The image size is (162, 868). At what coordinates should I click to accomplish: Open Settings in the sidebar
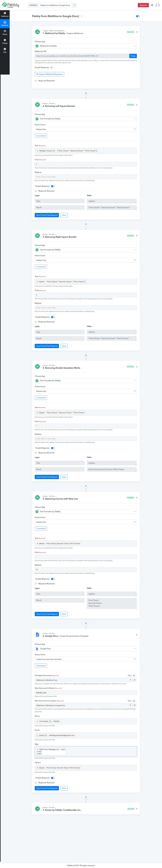tap(5, 41)
